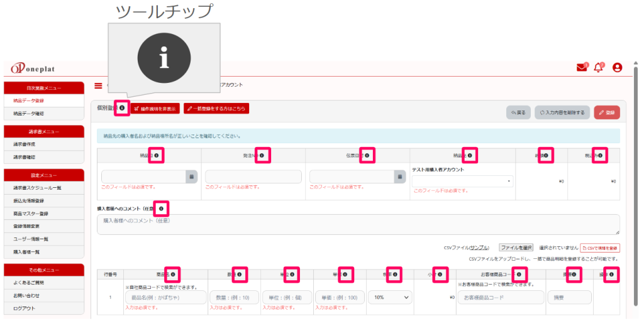Screen dimensions: 644x321
Task: Open calendar icon in 納品日 field
Action: [190, 177]
